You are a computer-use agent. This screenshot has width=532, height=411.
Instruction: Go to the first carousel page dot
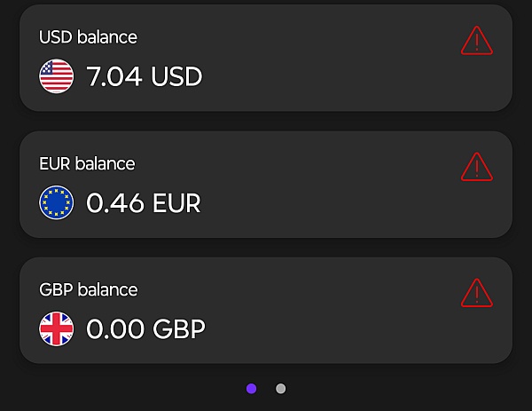[252, 388]
